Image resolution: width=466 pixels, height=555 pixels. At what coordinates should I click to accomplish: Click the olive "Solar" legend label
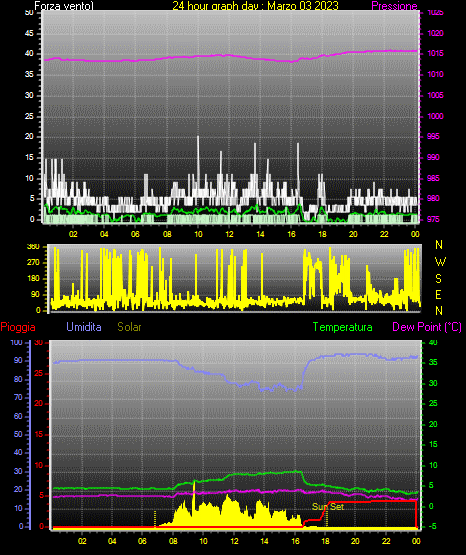tap(129, 327)
